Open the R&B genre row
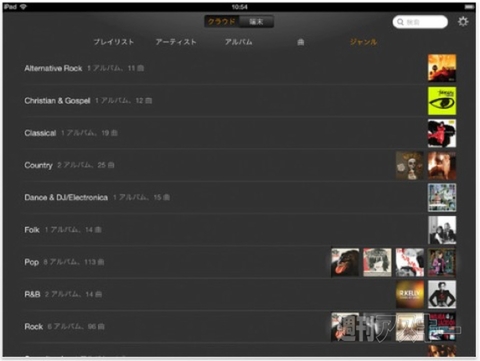 point(240,295)
